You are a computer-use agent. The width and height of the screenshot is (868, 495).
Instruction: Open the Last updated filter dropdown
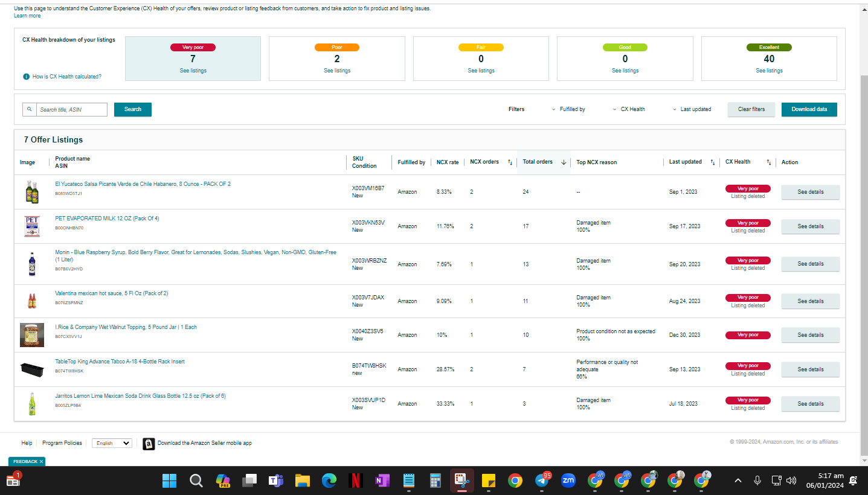[692, 109]
